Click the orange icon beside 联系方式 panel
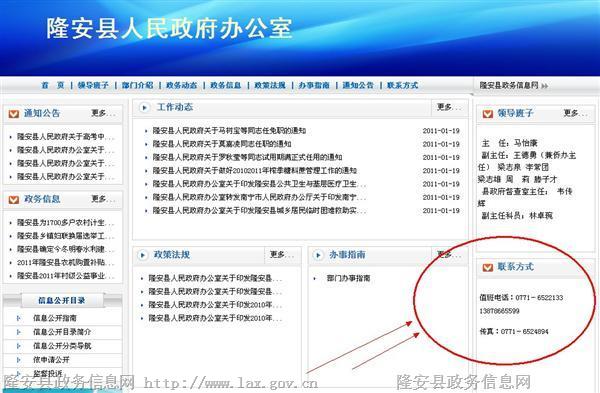The width and height of the screenshot is (600, 393). click(x=488, y=267)
